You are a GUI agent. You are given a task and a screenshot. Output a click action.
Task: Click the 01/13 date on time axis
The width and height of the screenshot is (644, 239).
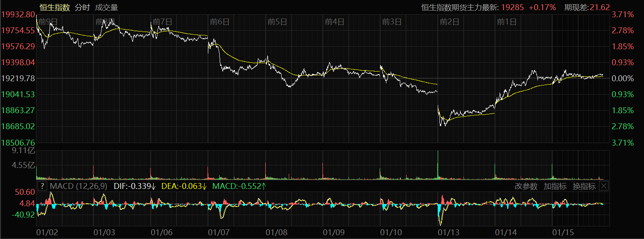[449, 232]
